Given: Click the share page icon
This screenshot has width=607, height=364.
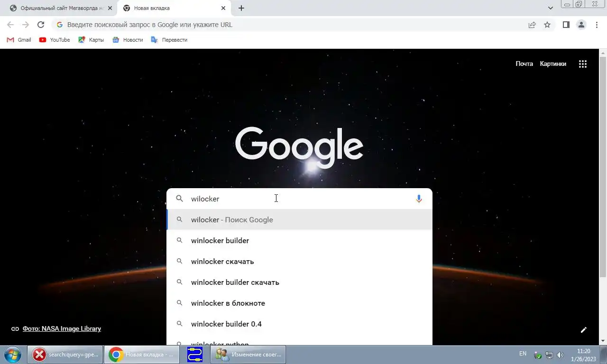Looking at the screenshot, I should pyautogui.click(x=532, y=25).
